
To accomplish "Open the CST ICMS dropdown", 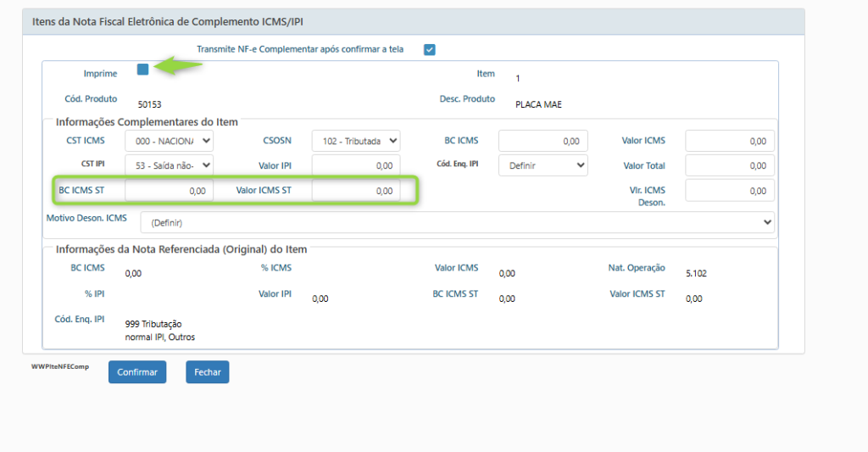I will tap(170, 141).
